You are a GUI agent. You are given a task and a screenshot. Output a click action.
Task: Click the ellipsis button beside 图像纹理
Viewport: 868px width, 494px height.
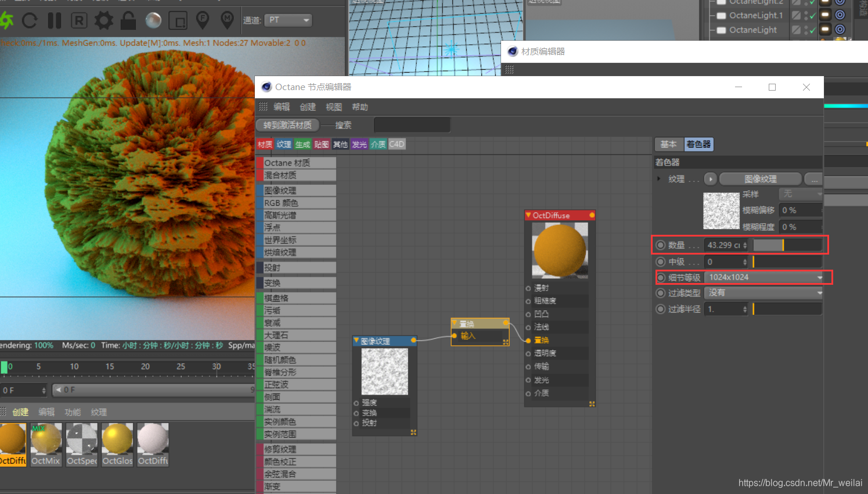[x=814, y=179]
